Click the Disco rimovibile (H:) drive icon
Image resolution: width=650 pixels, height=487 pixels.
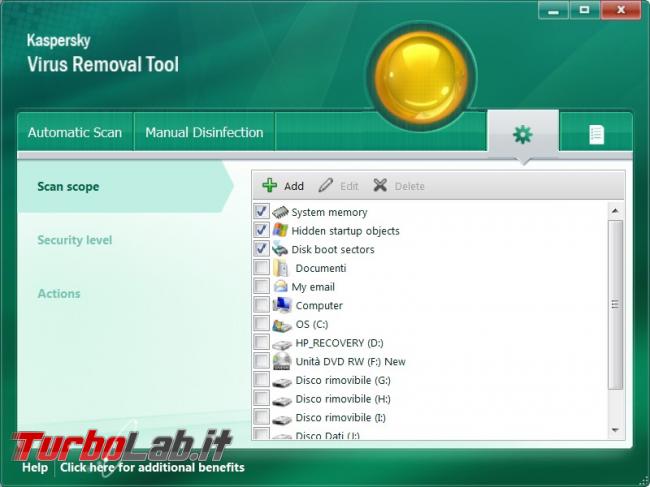click(282, 400)
